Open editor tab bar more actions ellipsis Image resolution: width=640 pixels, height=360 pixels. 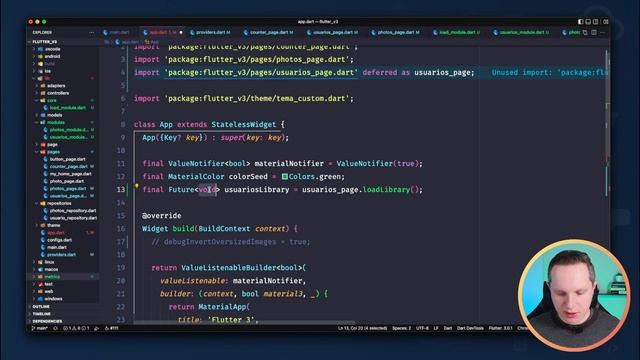click(x=602, y=32)
